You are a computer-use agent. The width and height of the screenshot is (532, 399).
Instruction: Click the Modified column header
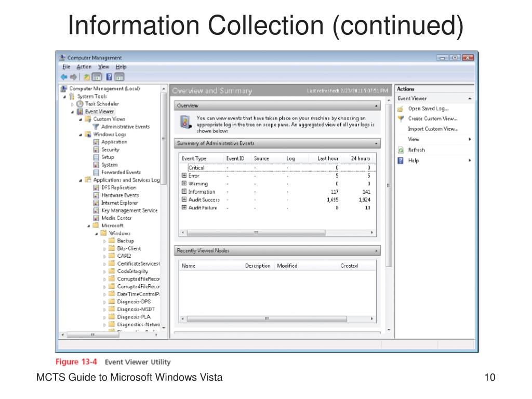point(287,265)
